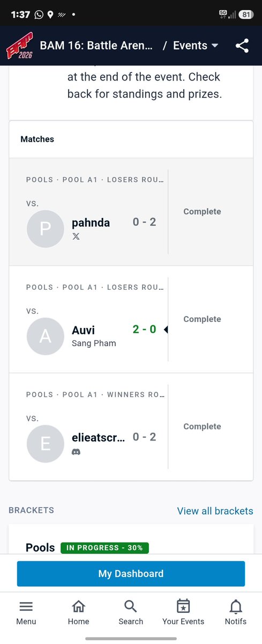Screen dimensions: 262x644
Task: Follow the View all brackets link
Action: point(215,511)
